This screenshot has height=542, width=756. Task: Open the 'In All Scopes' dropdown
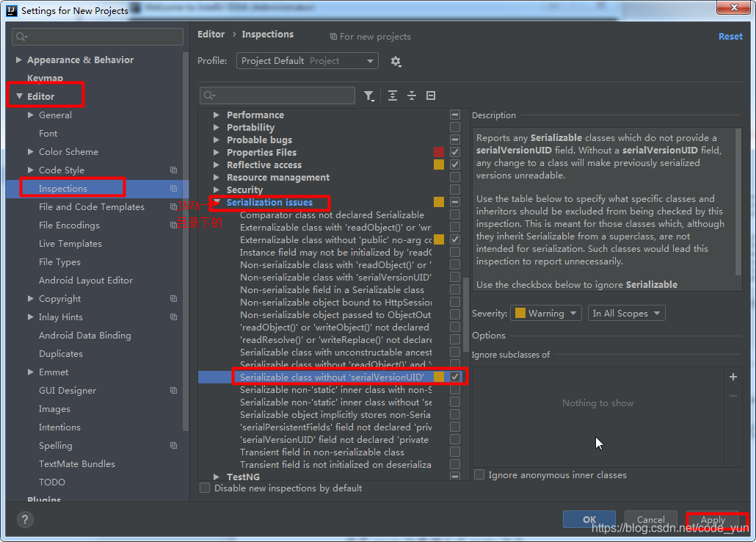(x=626, y=314)
